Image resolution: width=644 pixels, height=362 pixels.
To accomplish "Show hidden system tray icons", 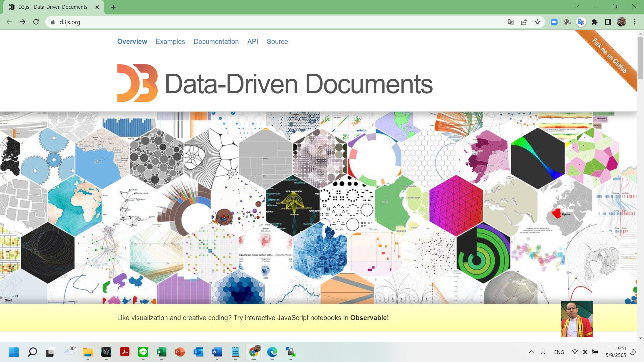I will 531,352.
